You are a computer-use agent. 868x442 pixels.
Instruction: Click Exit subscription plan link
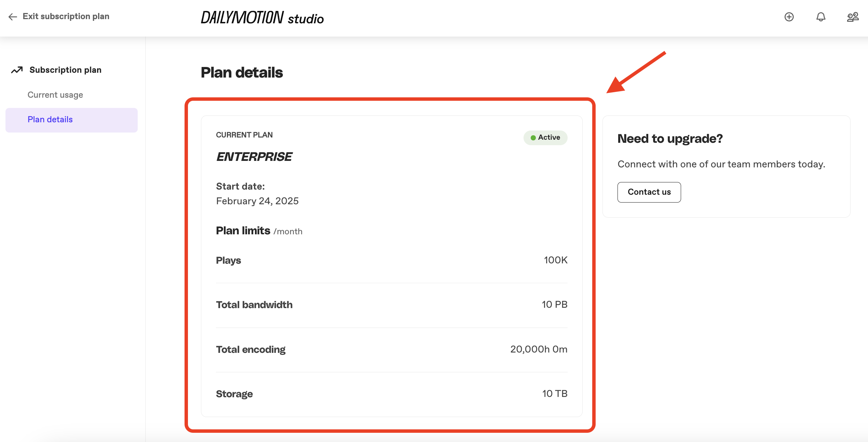click(x=66, y=16)
